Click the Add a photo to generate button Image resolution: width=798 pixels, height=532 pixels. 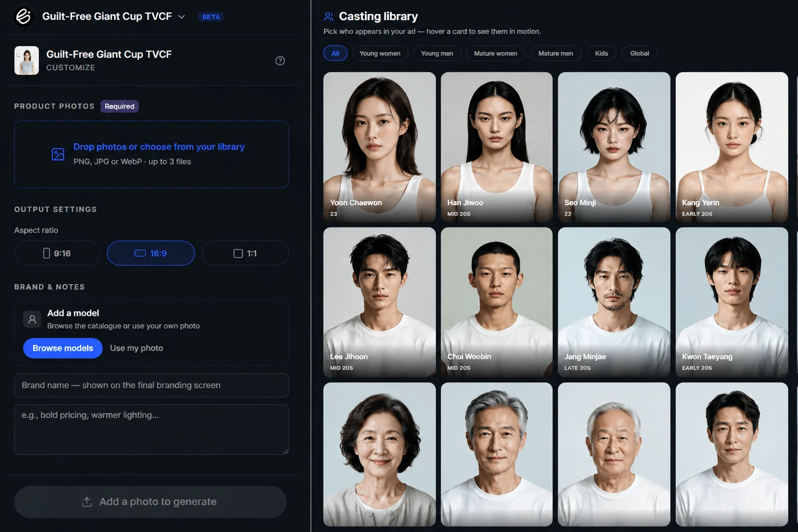[150, 502]
